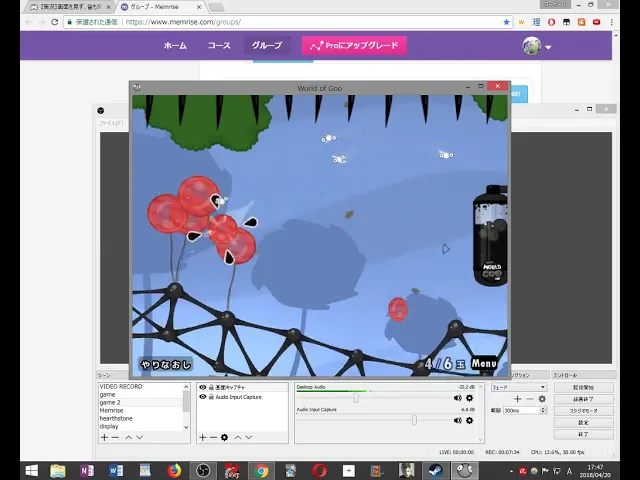Add a new scene with the plus icon in OBS Scenes panel

(x=104, y=437)
